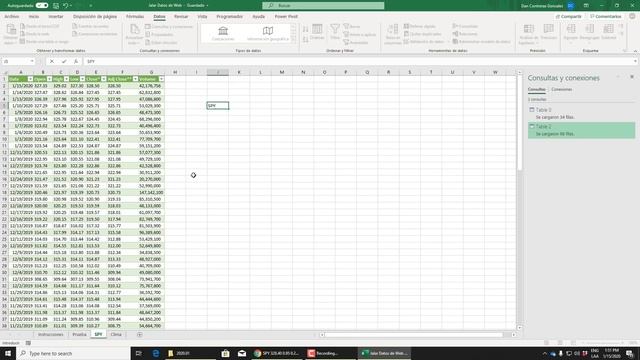Image resolution: width=640 pixels, height=360 pixels.
Task: Click in the Buscar search box
Action: point(323,6)
